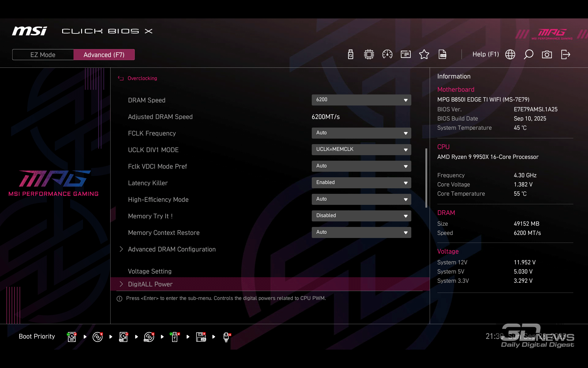Click the favorites star icon
The image size is (588, 368).
tap(424, 55)
